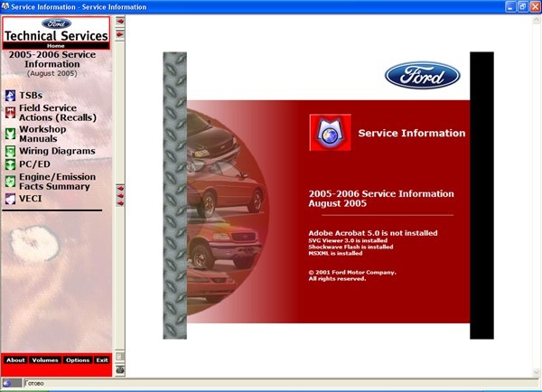Open the Volumes button
The width and height of the screenshot is (542, 392).
pyautogui.click(x=45, y=359)
